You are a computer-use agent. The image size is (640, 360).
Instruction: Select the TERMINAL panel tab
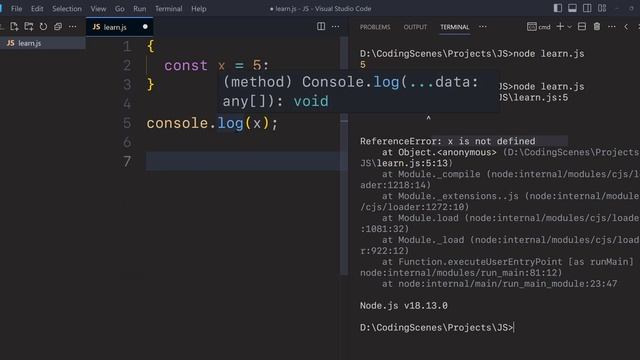455,27
